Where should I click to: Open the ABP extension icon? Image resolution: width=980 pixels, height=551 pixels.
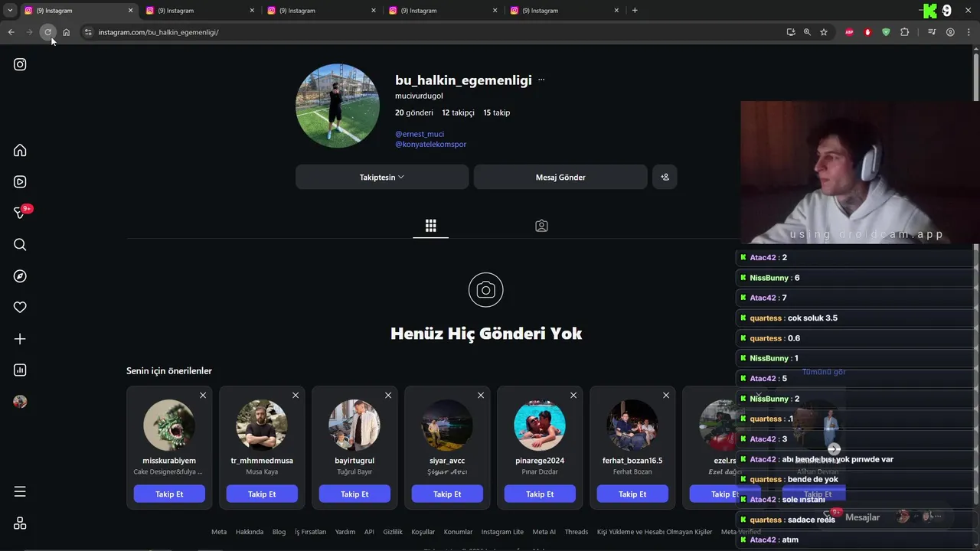tap(849, 32)
